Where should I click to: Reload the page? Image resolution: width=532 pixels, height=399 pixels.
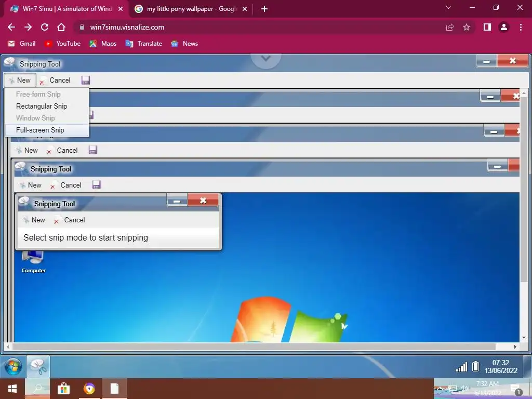click(x=45, y=27)
